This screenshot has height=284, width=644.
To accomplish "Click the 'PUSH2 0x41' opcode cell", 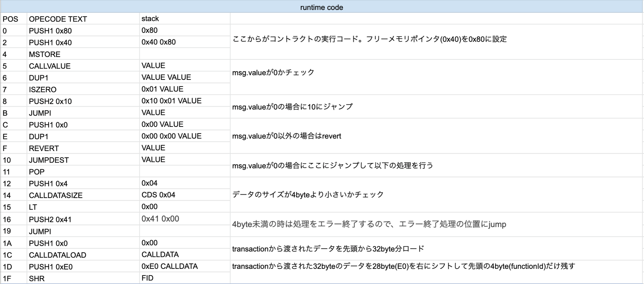I will click(83, 219).
